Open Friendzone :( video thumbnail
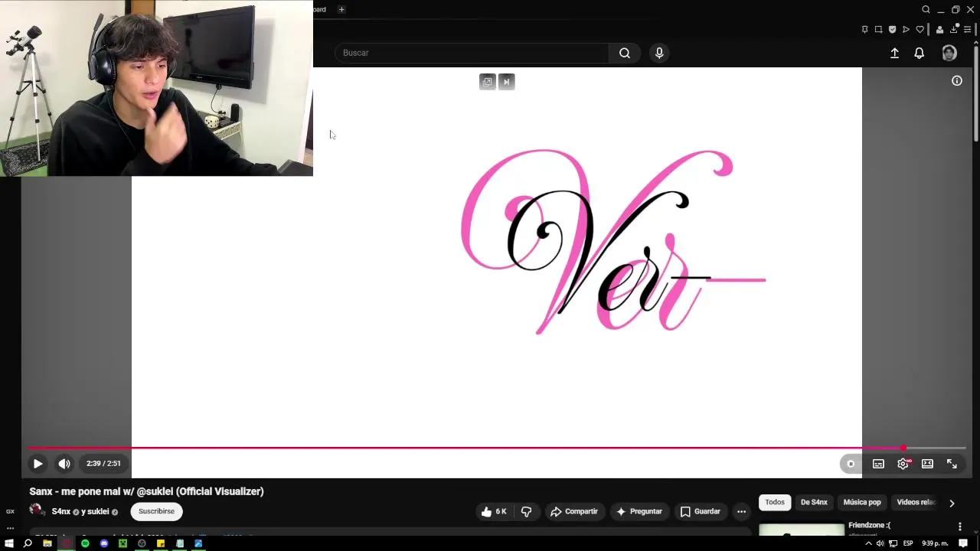The image size is (980, 551). (802, 529)
